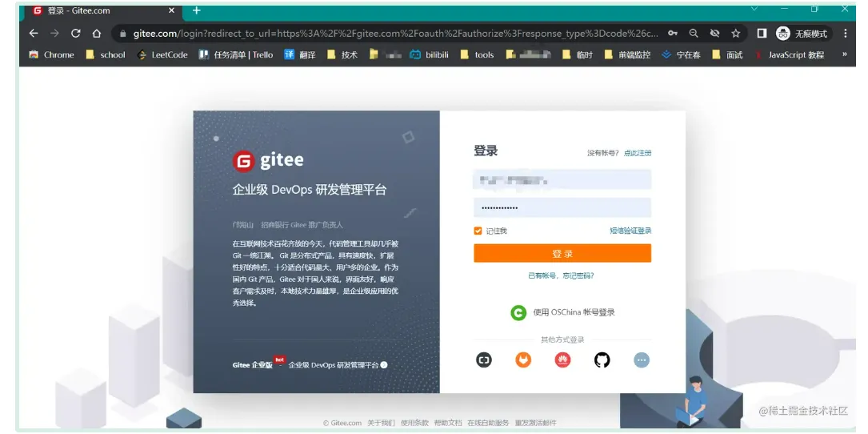Sign in with the red Huawei icon
Viewport: 868px width, 434px height.
(562, 360)
